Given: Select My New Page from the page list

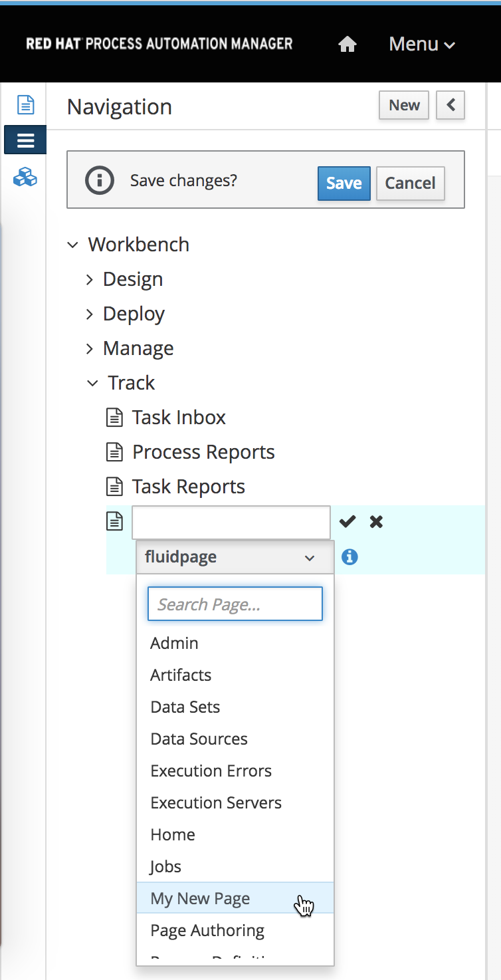Looking at the screenshot, I should point(200,898).
